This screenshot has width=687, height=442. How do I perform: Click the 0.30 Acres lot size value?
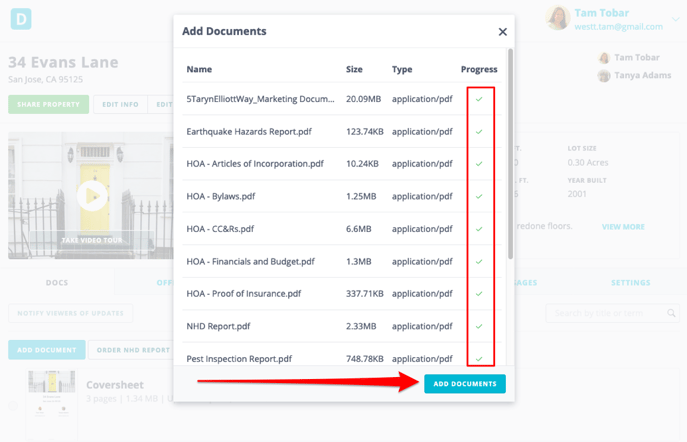(x=588, y=163)
